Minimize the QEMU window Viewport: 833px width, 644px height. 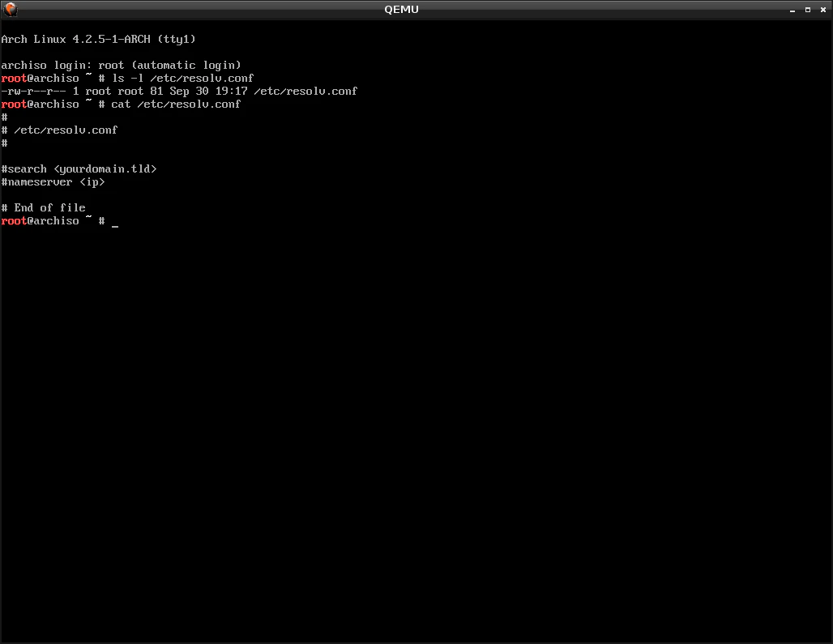(x=792, y=10)
